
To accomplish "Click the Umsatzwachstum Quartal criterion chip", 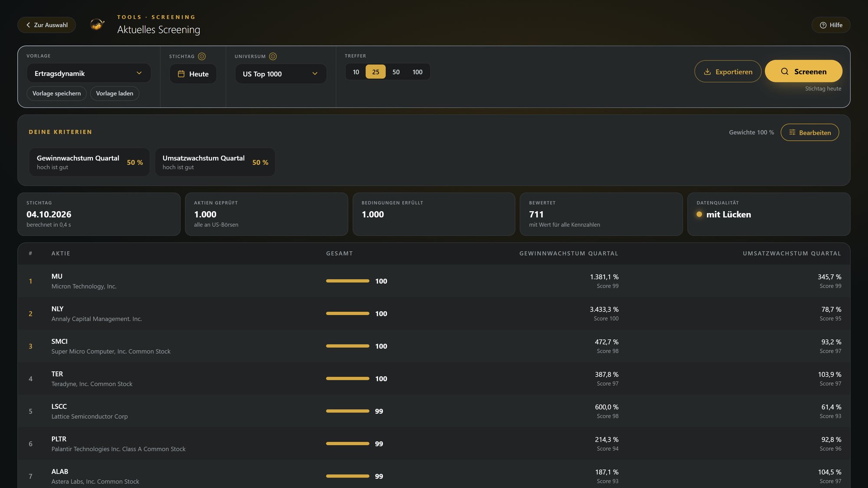I will pos(215,162).
